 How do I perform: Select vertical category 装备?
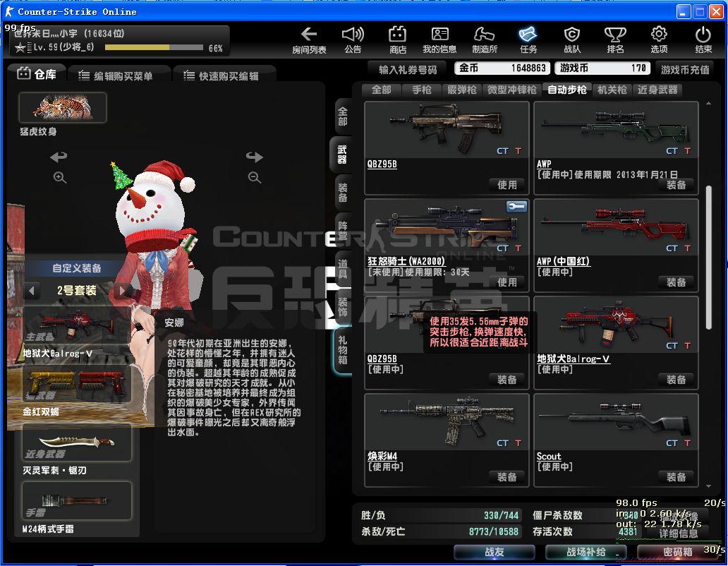343,193
